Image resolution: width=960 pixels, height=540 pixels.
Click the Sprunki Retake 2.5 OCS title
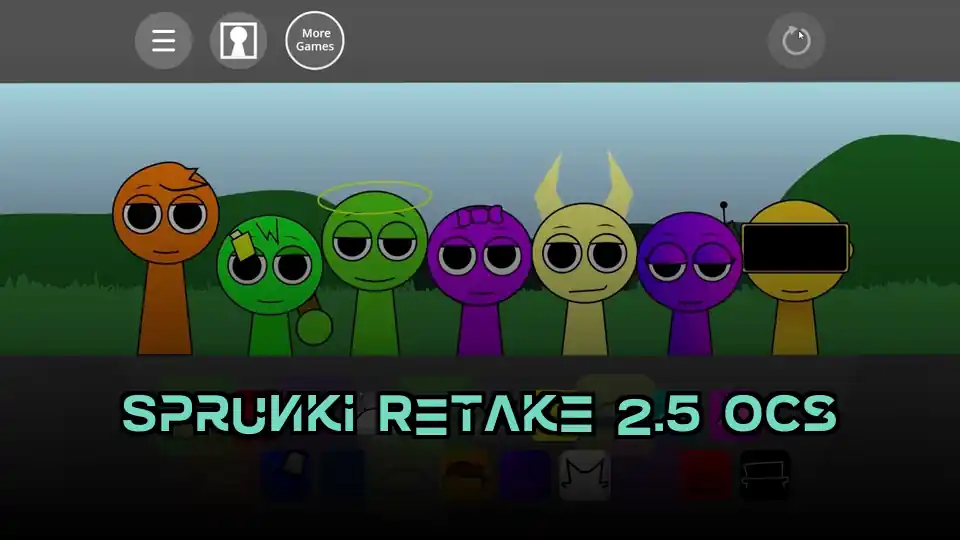pos(479,413)
